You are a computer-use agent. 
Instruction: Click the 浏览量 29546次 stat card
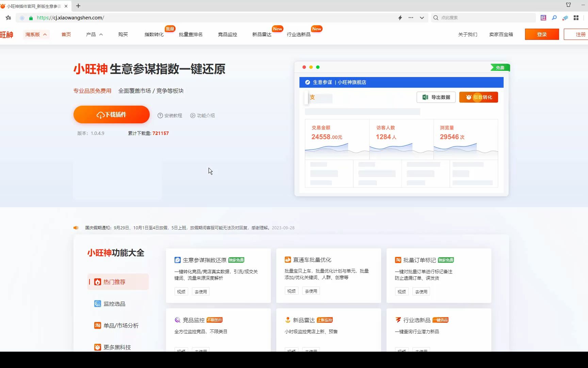(465, 139)
